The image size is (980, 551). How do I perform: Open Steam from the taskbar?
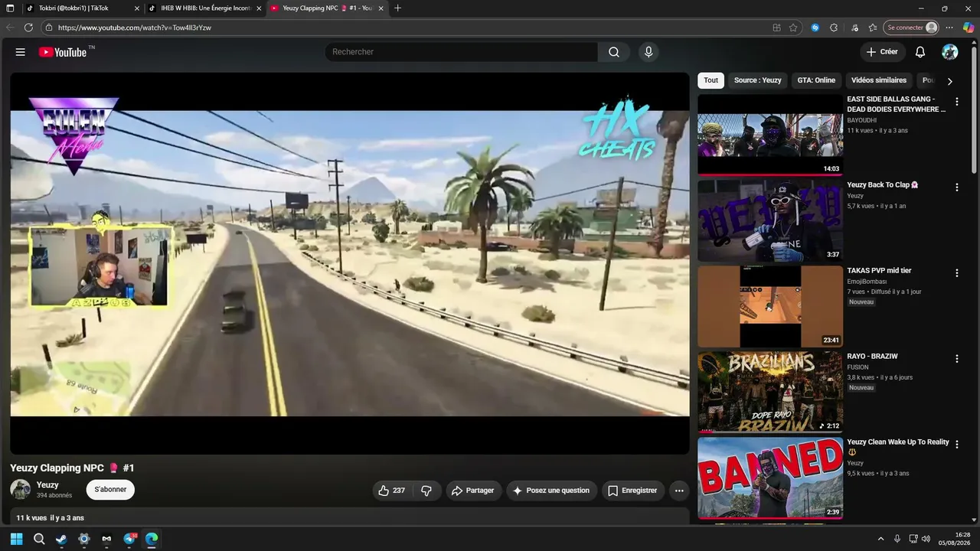(x=61, y=539)
